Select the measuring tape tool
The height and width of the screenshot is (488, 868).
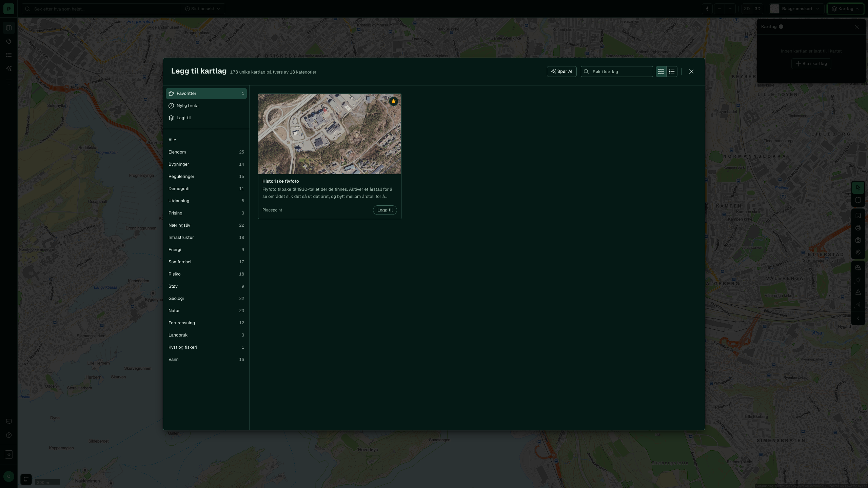coord(858,268)
